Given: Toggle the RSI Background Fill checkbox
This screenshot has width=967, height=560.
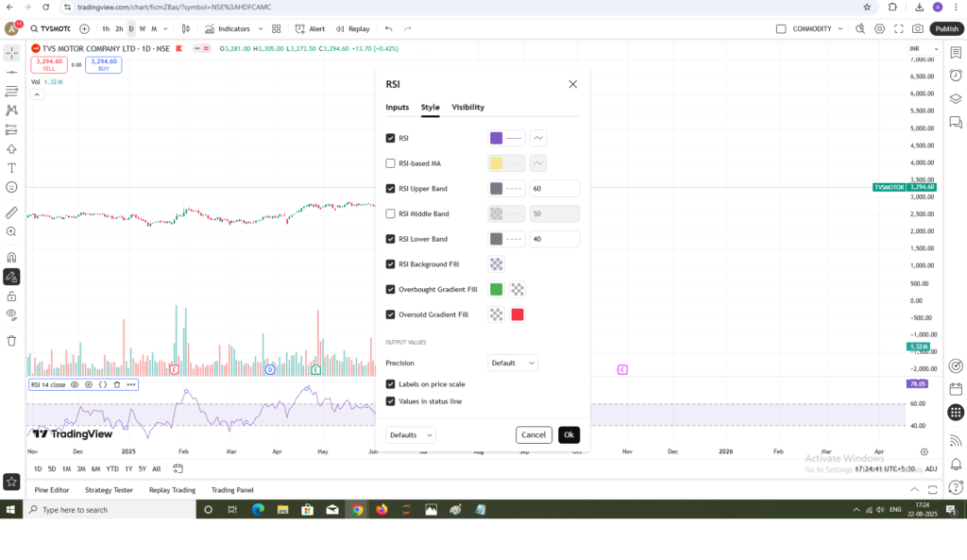Looking at the screenshot, I should (x=390, y=264).
